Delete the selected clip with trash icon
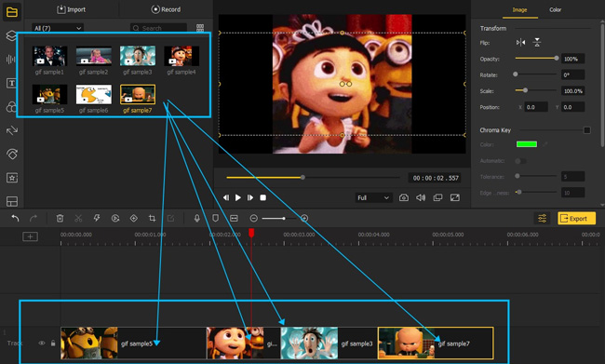Image resolution: width=605 pixels, height=364 pixels. (x=60, y=219)
